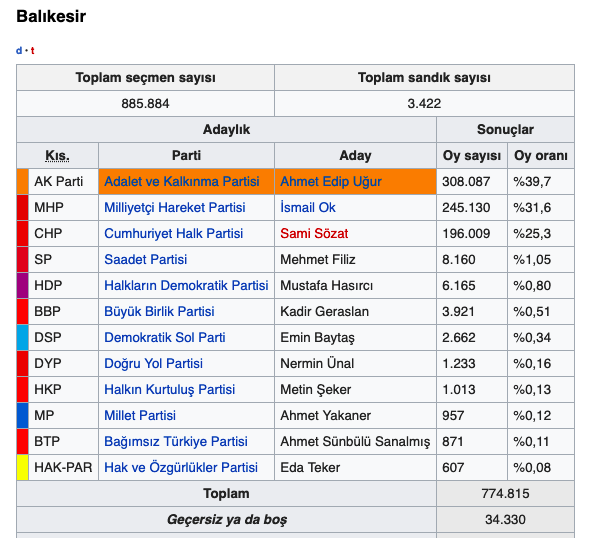602x538 pixels.
Task: Click the orange AK Parti color swatch
Action: [x=22, y=181]
